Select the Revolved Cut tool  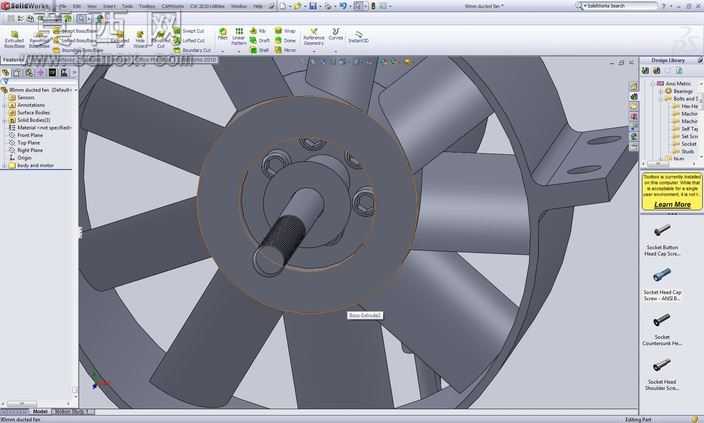point(161,39)
